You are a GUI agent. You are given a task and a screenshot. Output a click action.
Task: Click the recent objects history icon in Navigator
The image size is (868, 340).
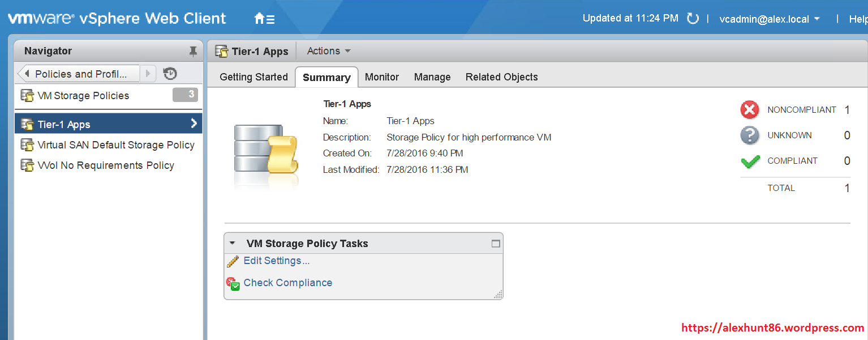pyautogui.click(x=169, y=72)
